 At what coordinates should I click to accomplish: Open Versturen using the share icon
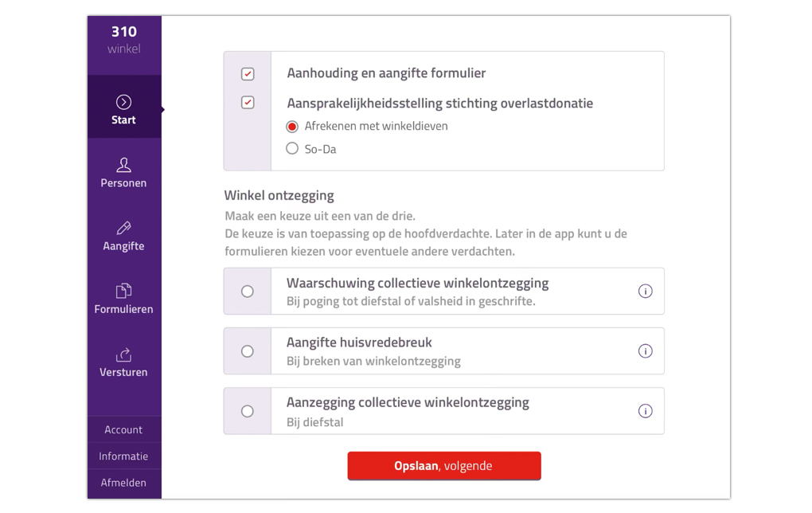[123, 354]
